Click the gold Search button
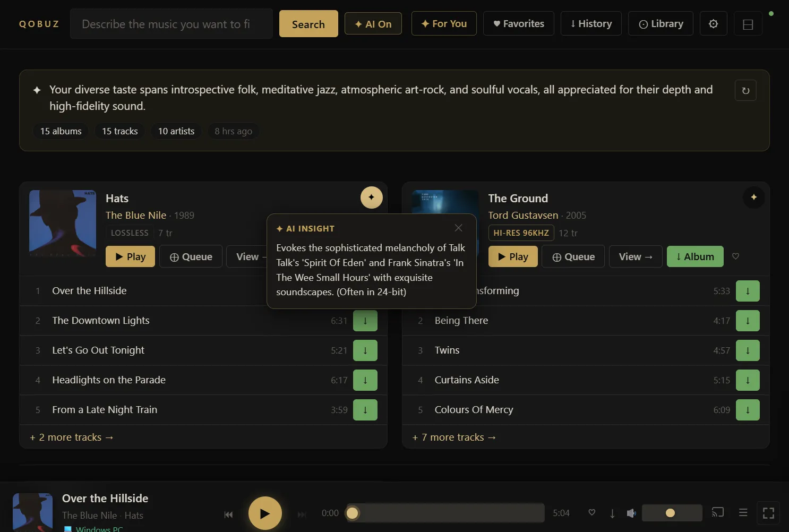 point(308,24)
